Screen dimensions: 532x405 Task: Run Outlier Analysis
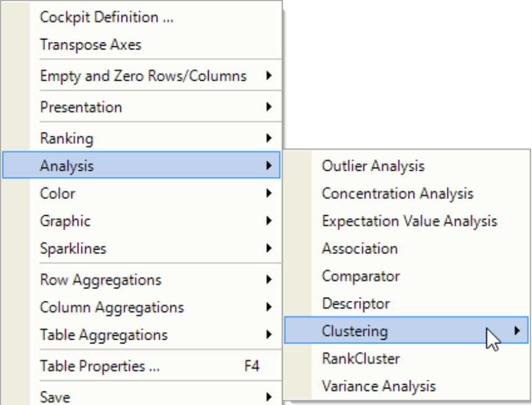(x=407, y=166)
